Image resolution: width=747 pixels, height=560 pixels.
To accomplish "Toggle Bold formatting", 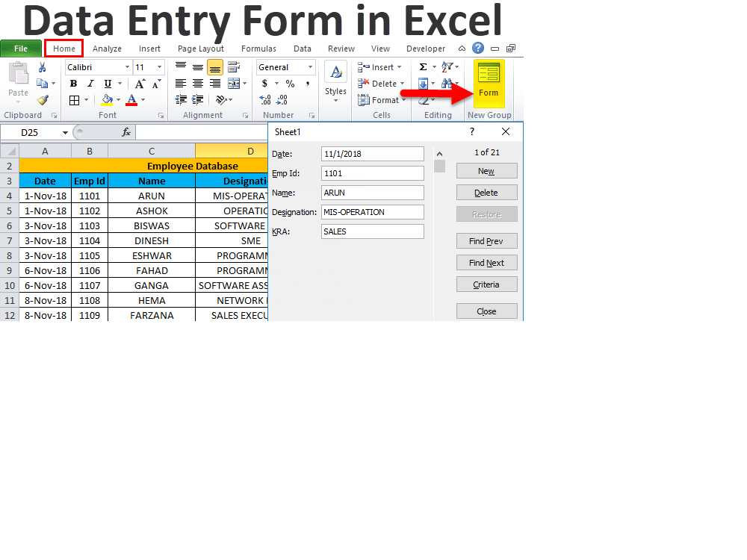I will [x=73, y=83].
